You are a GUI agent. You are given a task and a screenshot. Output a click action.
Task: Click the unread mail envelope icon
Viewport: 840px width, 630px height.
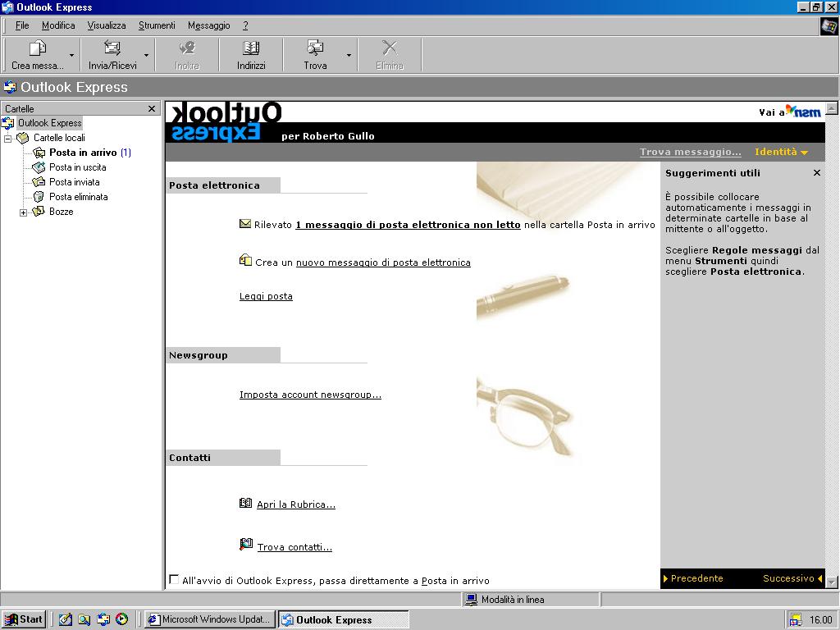click(244, 224)
